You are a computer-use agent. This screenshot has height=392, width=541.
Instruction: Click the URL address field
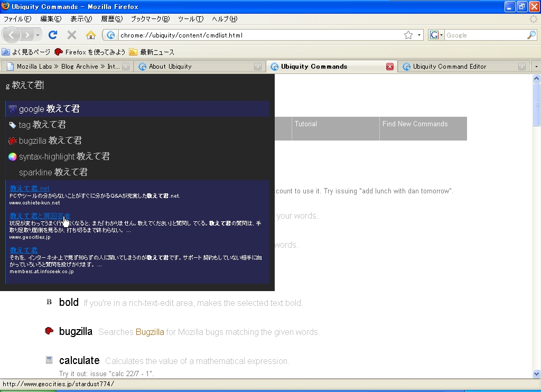pyautogui.click(x=260, y=35)
